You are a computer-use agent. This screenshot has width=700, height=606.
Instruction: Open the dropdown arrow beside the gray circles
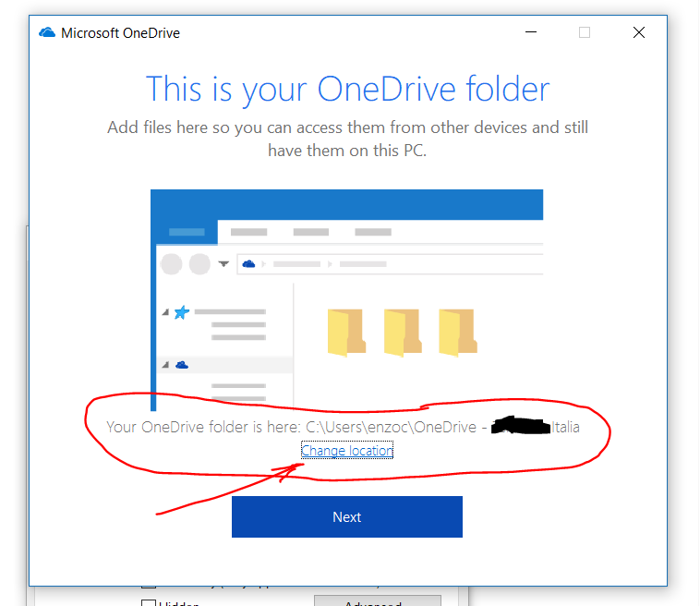point(223,264)
